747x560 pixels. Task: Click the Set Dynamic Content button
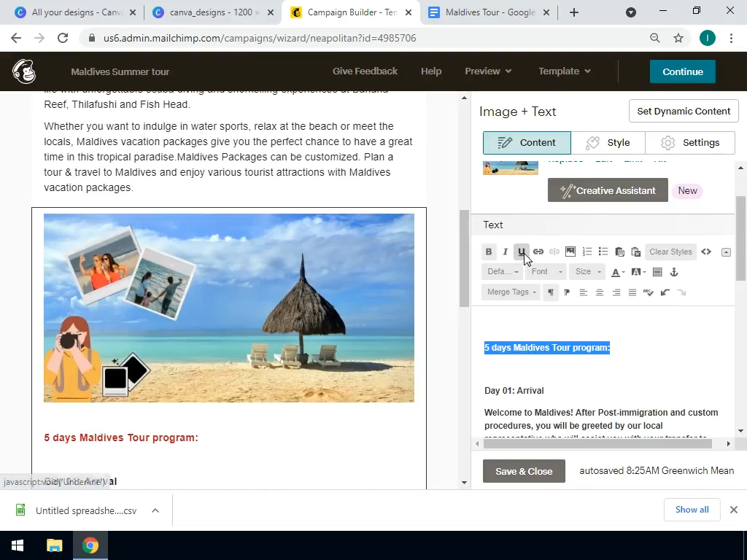[x=684, y=111]
